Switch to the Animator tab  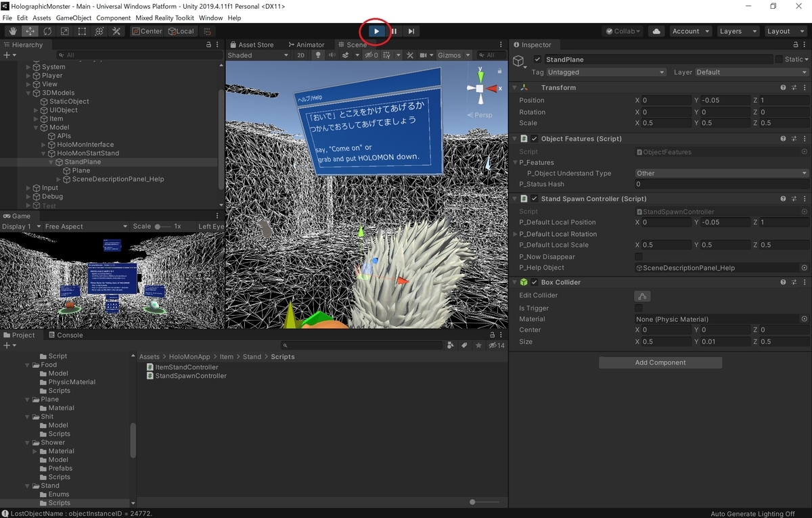click(306, 45)
